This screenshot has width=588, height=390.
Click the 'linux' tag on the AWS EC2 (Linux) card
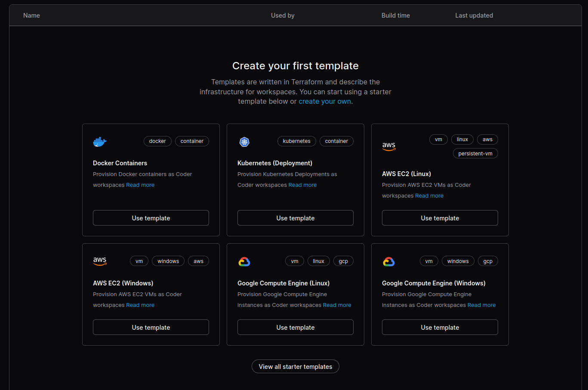[462, 139]
